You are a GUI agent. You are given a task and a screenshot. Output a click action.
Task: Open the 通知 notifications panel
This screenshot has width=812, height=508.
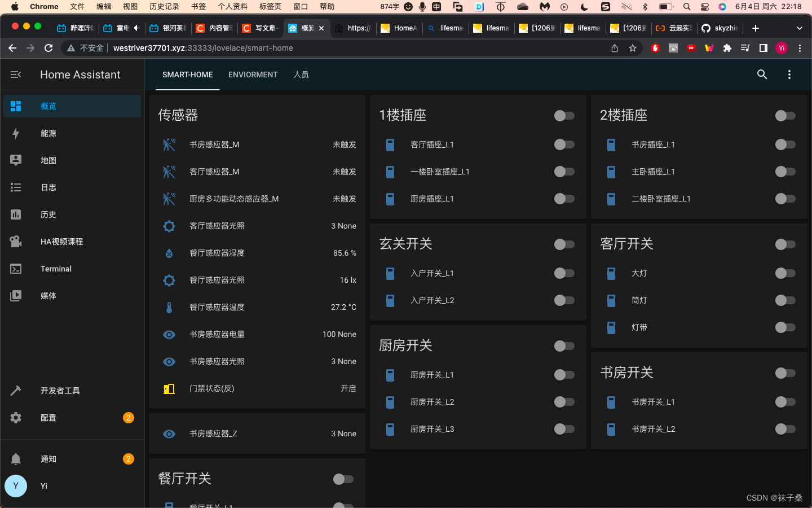48,458
